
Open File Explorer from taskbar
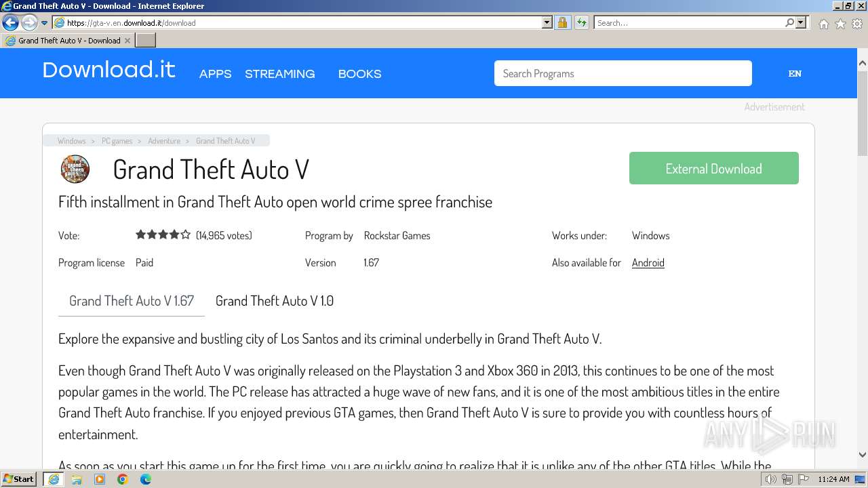pyautogui.click(x=76, y=479)
